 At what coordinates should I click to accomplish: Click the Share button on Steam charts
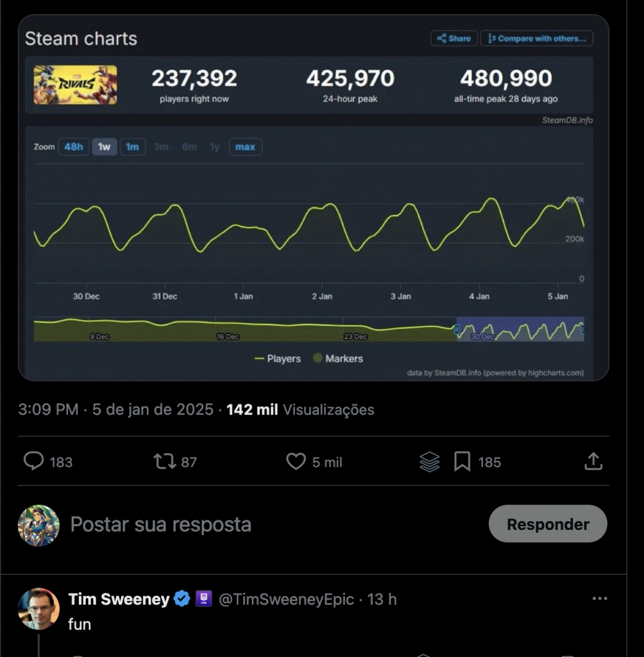click(x=453, y=38)
